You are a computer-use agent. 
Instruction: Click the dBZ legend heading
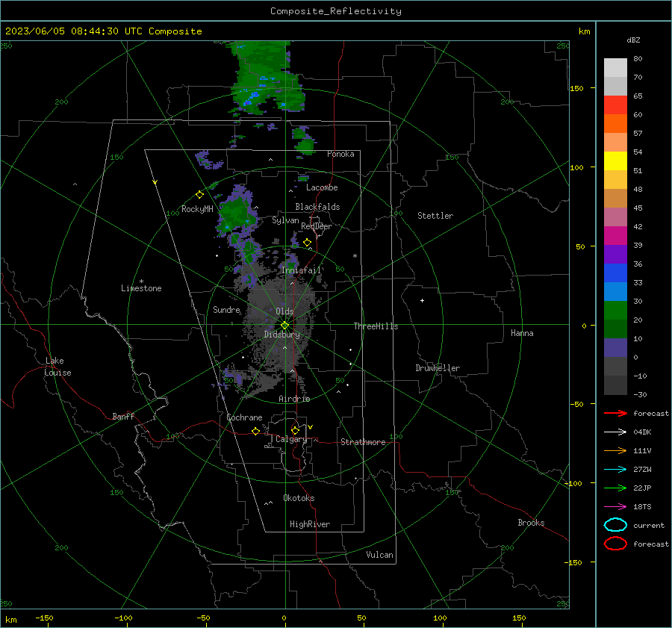[x=633, y=40]
